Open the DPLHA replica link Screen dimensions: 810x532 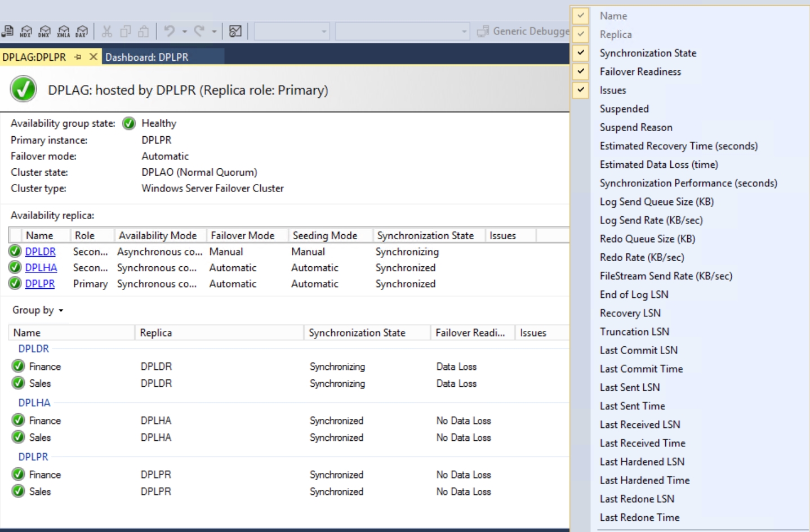41,267
